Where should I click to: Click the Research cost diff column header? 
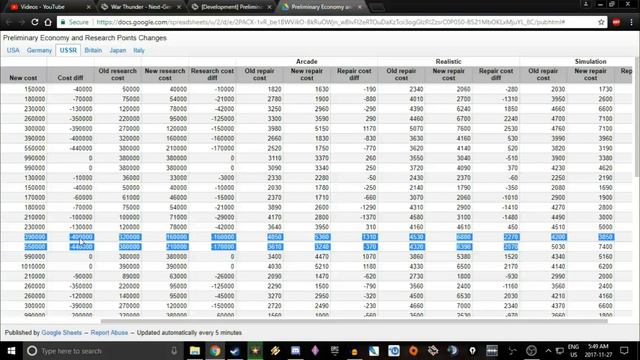212,74
